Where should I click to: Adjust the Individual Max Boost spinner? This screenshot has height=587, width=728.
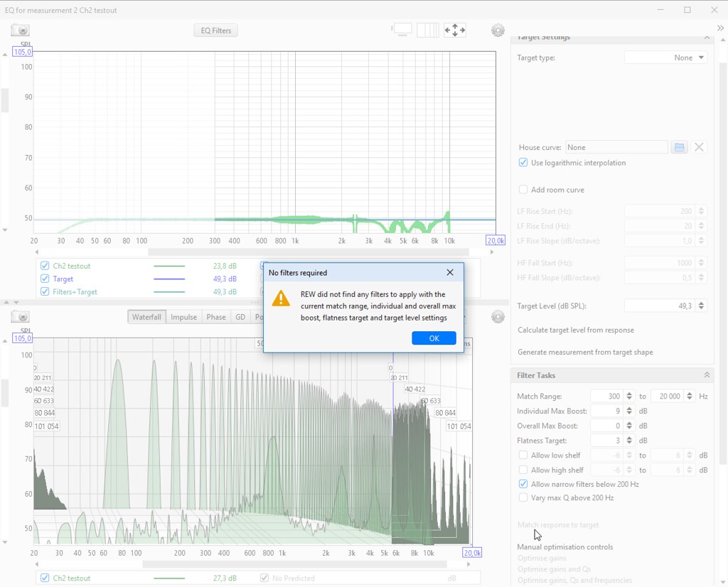pos(629,411)
